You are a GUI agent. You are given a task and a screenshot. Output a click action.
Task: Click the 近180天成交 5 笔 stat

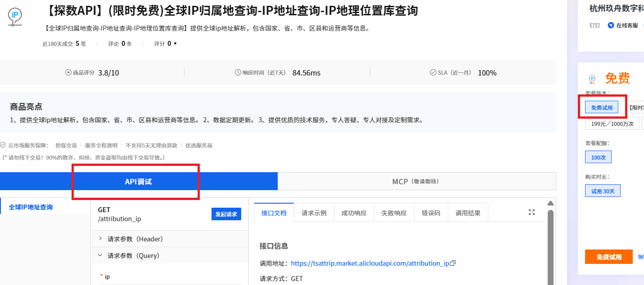click(63, 44)
